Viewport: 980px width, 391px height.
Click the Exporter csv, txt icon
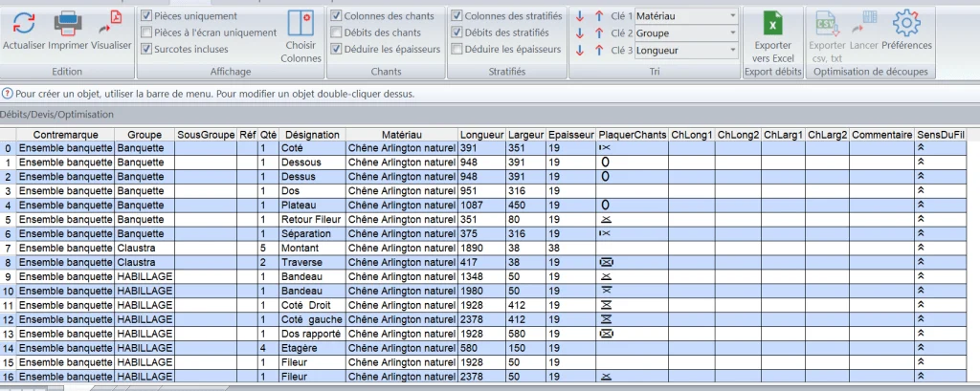pos(827,37)
